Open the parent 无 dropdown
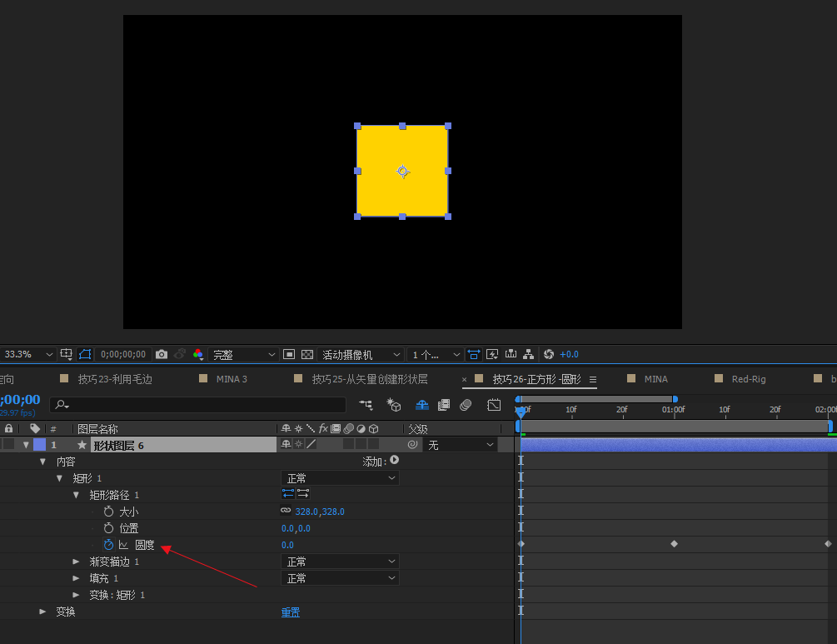This screenshot has width=837, height=644. 461,445
